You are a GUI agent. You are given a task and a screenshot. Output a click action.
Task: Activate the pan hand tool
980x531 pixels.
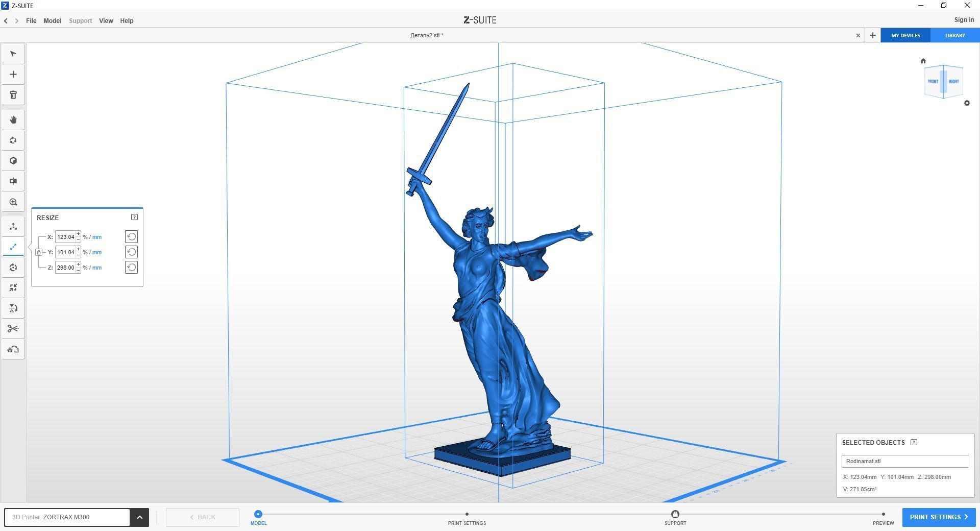pos(13,120)
